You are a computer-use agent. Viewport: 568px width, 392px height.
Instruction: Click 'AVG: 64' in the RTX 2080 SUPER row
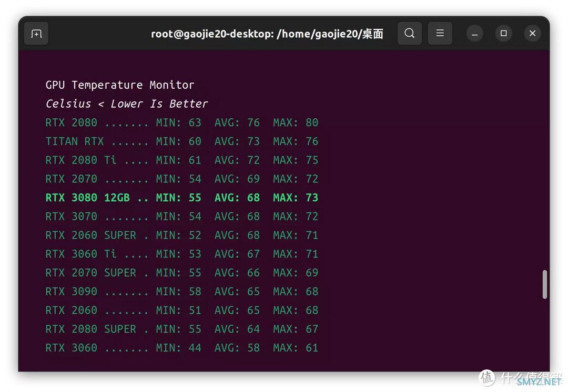pos(237,329)
